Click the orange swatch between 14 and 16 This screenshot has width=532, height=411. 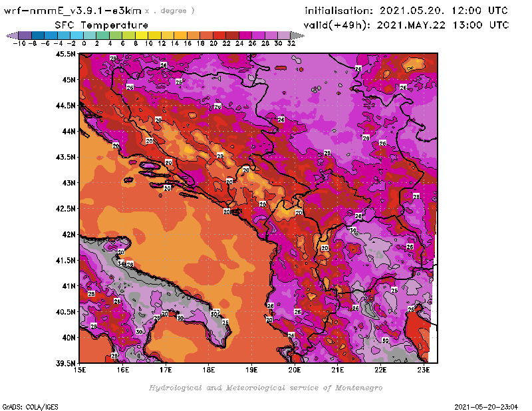click(x=180, y=35)
